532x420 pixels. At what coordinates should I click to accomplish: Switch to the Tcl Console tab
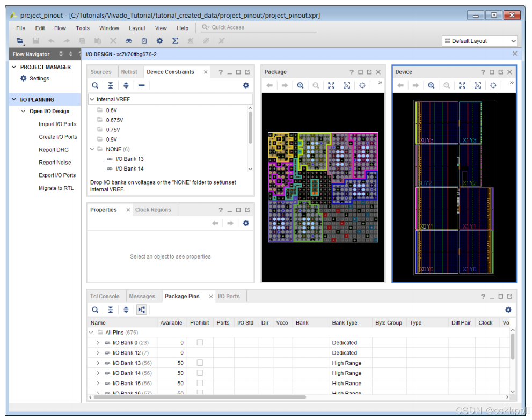click(x=105, y=296)
